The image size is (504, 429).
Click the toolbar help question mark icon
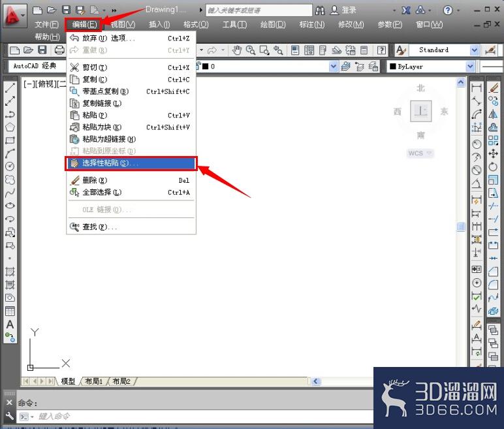click(381, 50)
